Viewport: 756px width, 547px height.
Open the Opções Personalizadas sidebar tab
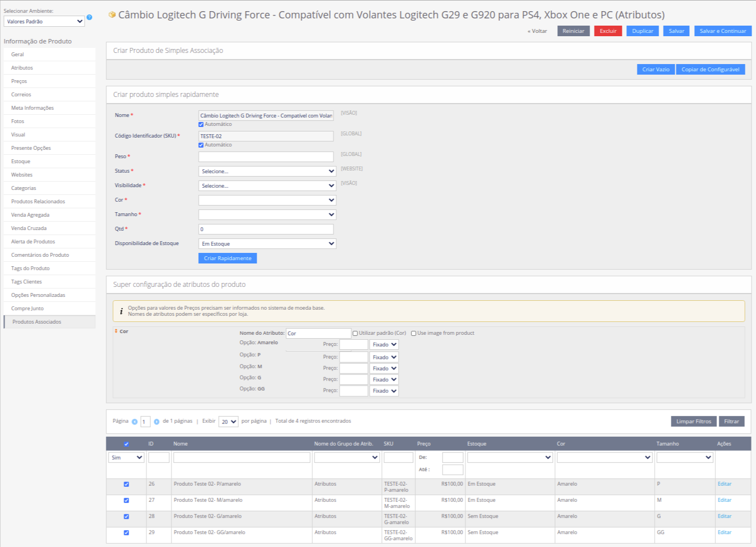click(50, 295)
